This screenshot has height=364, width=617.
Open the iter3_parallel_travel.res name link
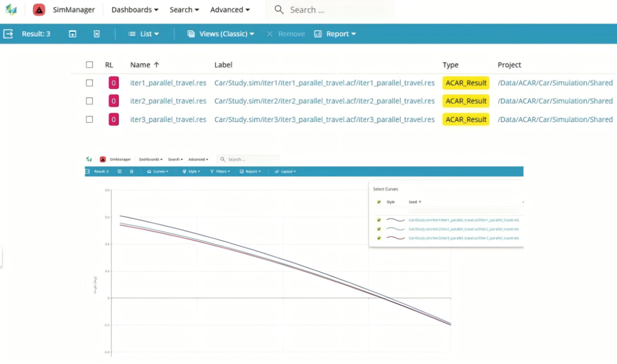168,119
